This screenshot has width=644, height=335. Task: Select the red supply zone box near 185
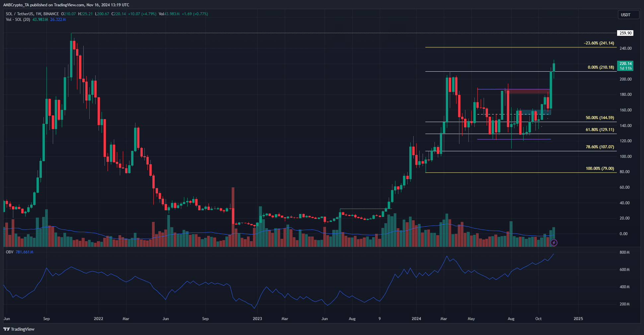[528, 91]
